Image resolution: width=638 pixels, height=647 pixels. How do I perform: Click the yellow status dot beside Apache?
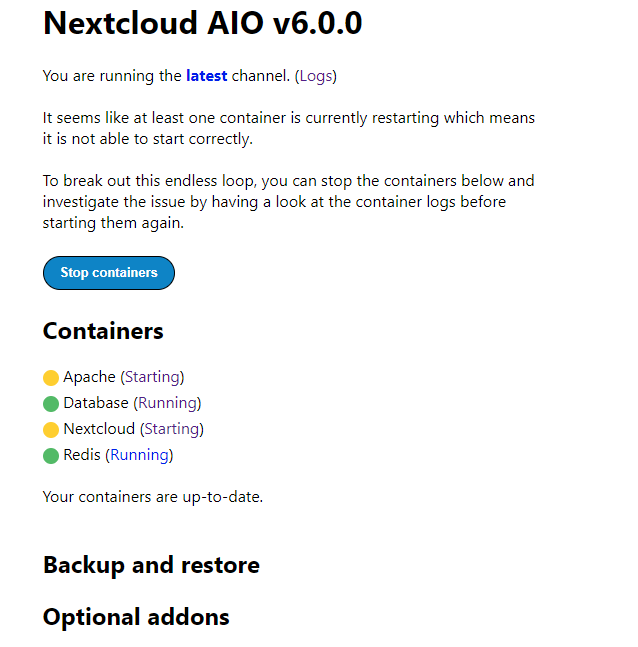[x=51, y=378]
